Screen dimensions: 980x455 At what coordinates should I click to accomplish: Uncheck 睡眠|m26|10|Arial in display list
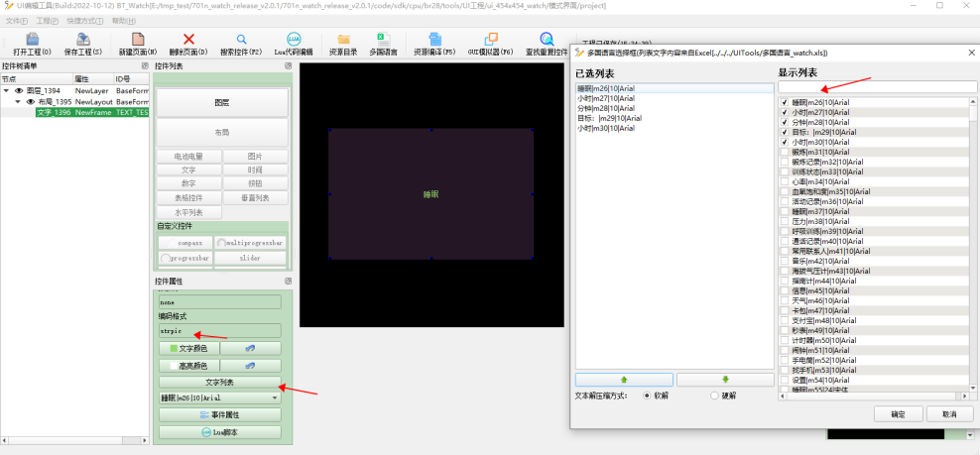tap(785, 102)
